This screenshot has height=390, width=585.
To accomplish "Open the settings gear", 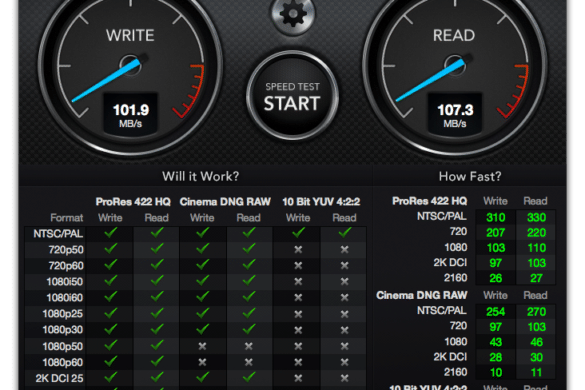I will (293, 14).
